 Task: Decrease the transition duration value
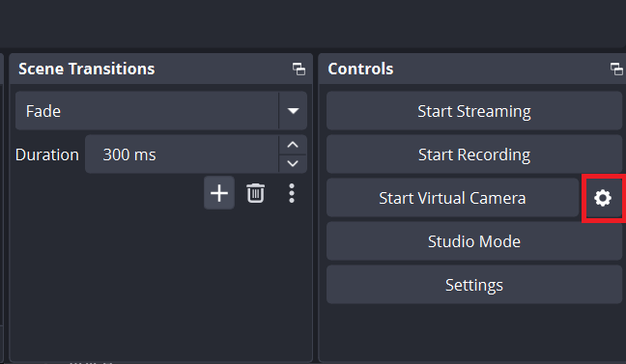(x=293, y=163)
